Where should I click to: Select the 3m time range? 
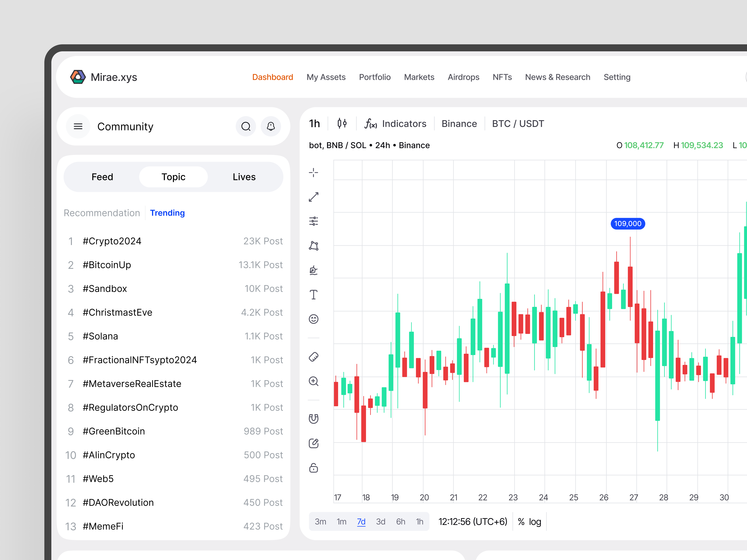tap(321, 521)
